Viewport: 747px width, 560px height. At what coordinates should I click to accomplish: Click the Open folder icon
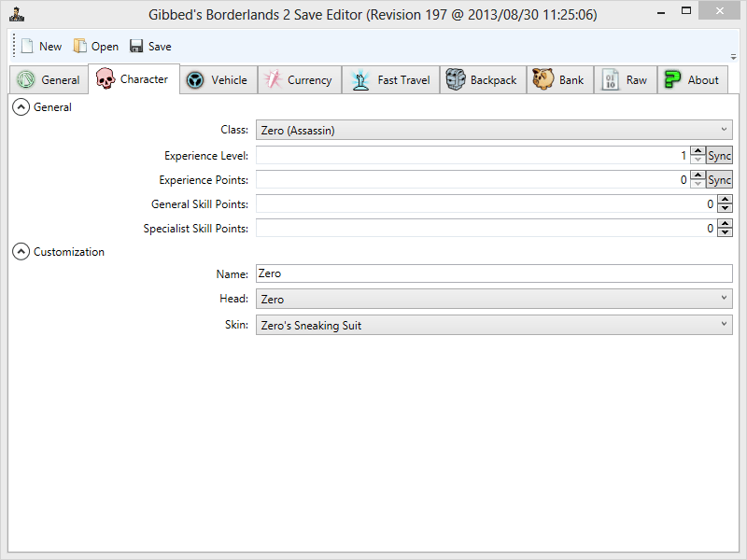tap(79, 46)
